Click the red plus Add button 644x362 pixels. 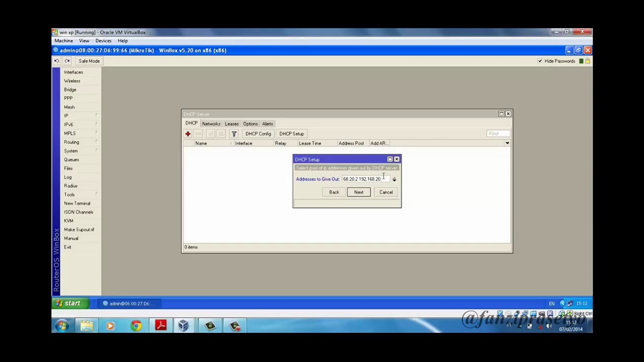point(188,134)
